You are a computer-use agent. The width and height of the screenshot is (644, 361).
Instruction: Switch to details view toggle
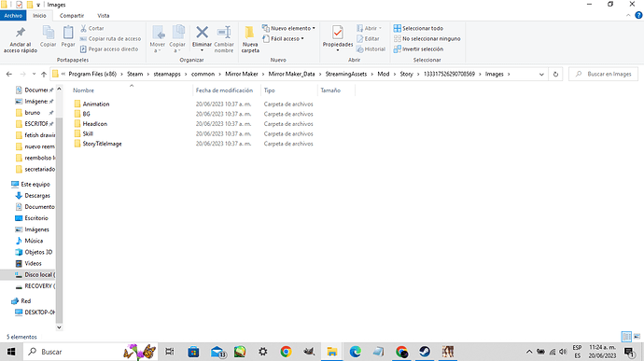point(626,337)
